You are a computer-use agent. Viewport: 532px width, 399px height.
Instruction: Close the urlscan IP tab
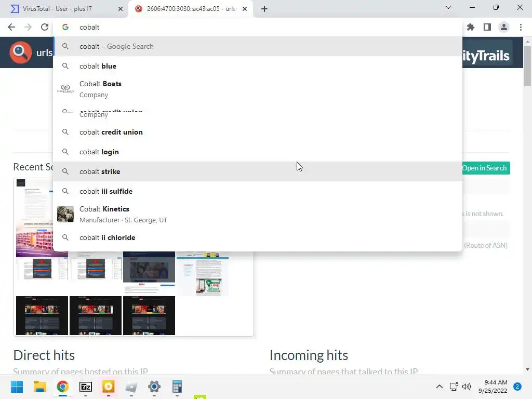[245, 9]
